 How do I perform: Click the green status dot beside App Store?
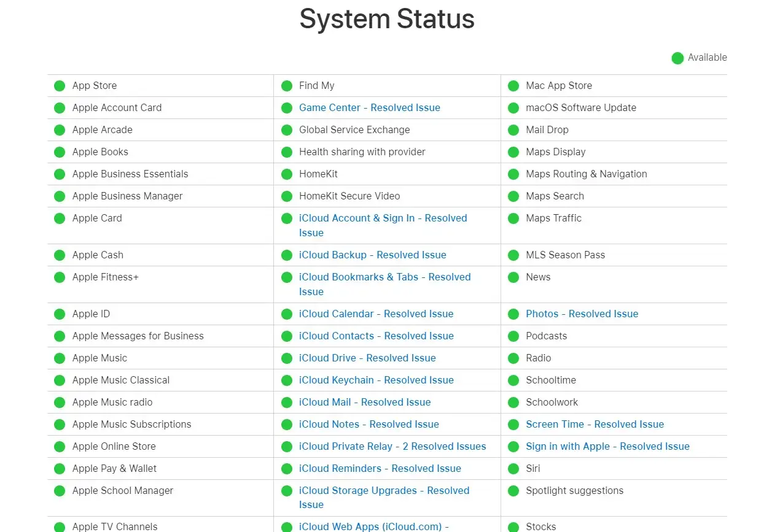pyautogui.click(x=60, y=86)
